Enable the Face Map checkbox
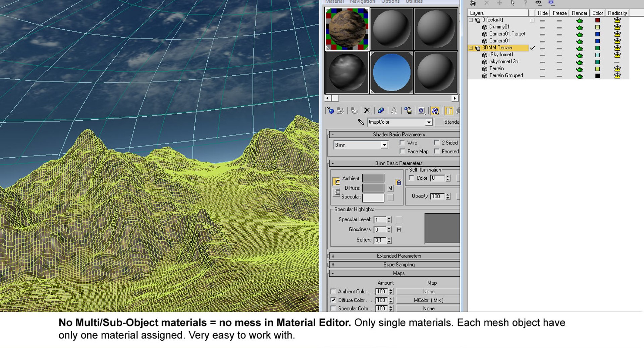Viewport: 644px width, 348px height. tap(402, 151)
